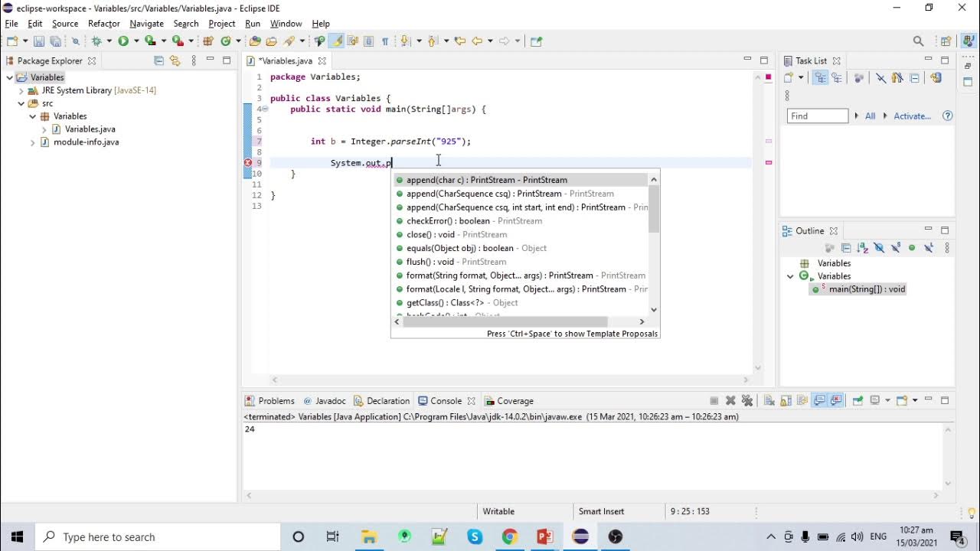Click the Save All toolbar icon
This screenshot has width=980, height=551.
(x=55, y=41)
